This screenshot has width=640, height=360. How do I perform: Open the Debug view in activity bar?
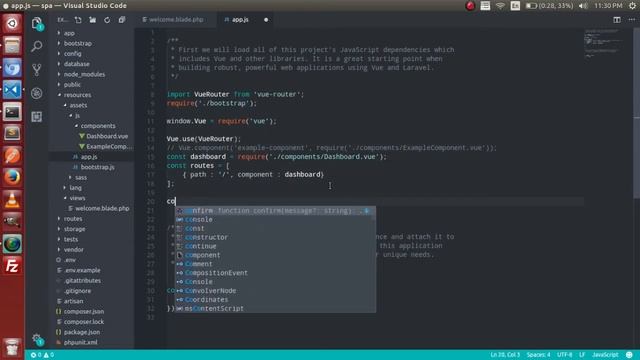pos(37,93)
